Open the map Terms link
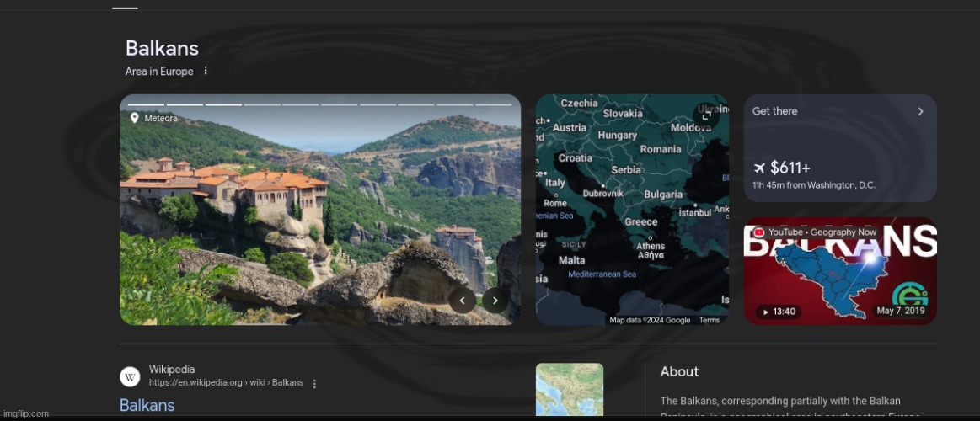 710,320
